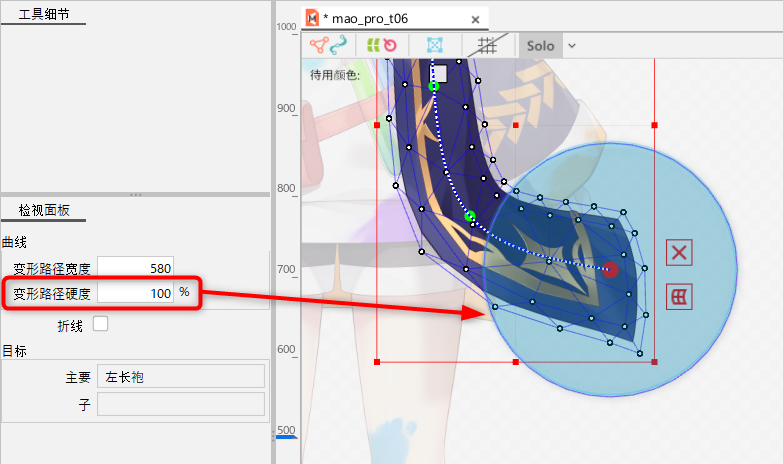Image resolution: width=783 pixels, height=464 pixels.
Task: Click the white 待用颜色 swatch square
Action: click(x=439, y=73)
